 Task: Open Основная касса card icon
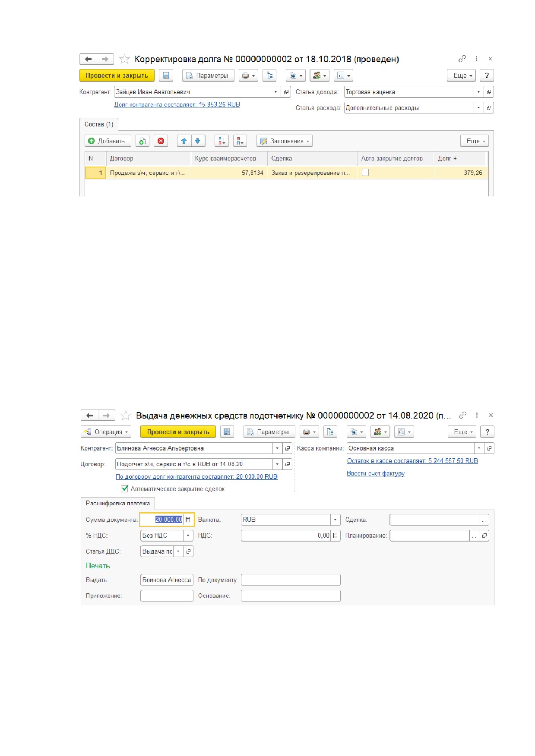point(489,448)
